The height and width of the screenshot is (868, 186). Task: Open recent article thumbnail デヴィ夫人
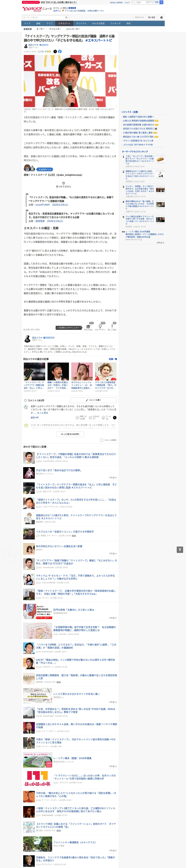106,372
